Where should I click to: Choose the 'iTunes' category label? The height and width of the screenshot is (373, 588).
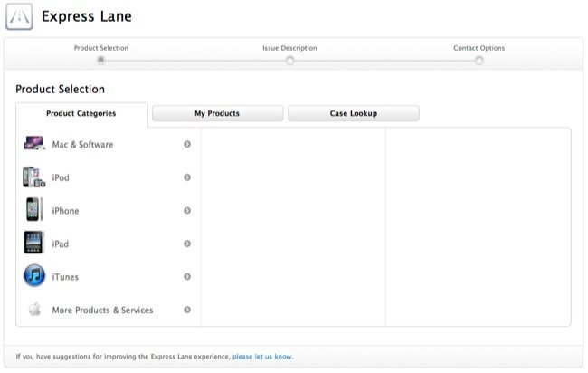pyautogui.click(x=65, y=277)
